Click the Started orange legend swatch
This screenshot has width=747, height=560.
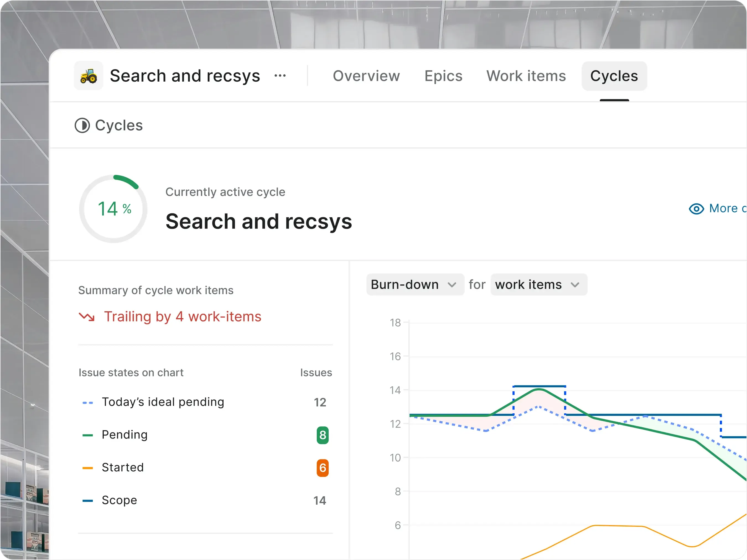(x=87, y=468)
